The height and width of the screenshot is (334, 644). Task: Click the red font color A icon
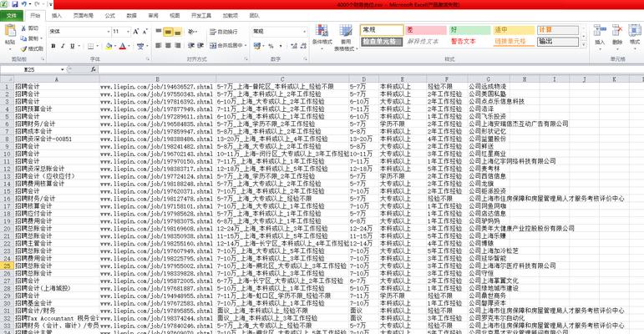[123, 46]
